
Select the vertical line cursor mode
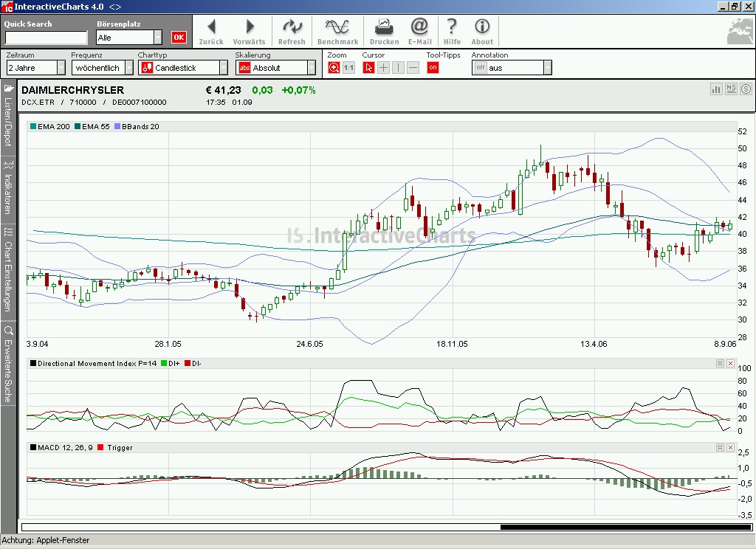[x=398, y=67]
